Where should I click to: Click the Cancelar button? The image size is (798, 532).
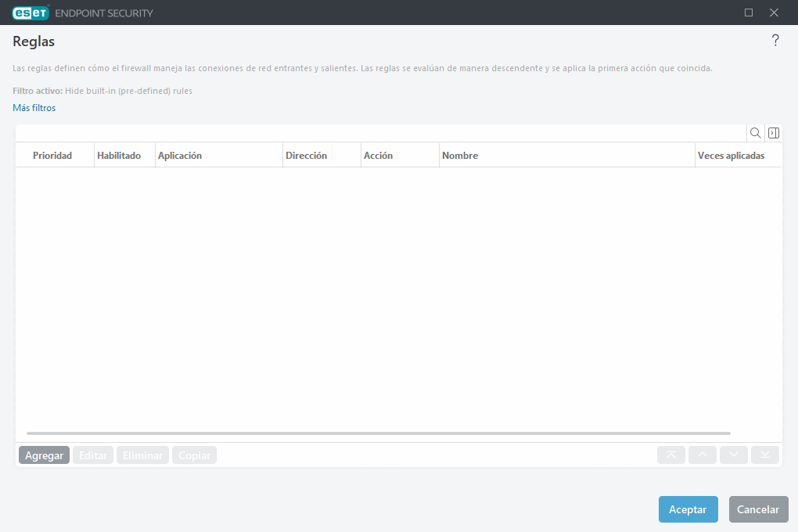758,509
